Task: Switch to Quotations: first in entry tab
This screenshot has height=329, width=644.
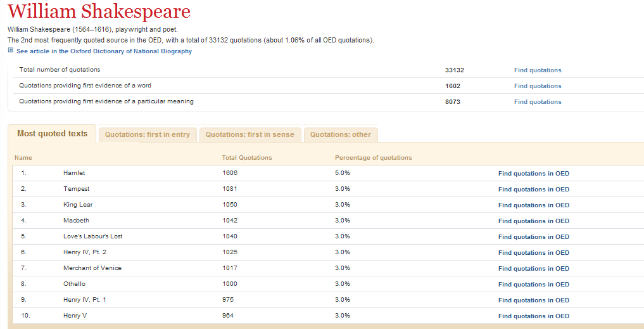Action: (148, 134)
